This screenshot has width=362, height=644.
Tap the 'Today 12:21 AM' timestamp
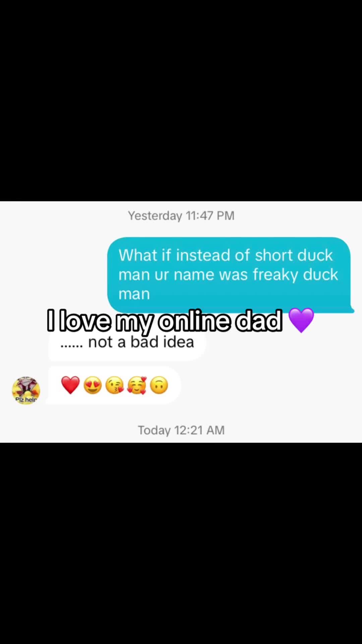(x=181, y=430)
